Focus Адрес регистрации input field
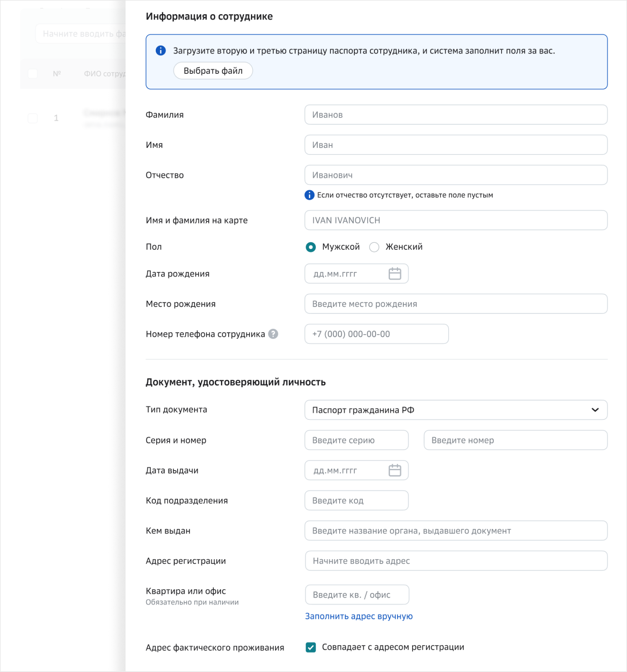 click(456, 561)
